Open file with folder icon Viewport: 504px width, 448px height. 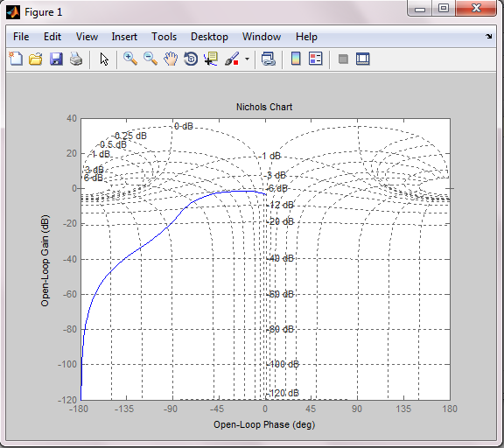click(x=36, y=59)
